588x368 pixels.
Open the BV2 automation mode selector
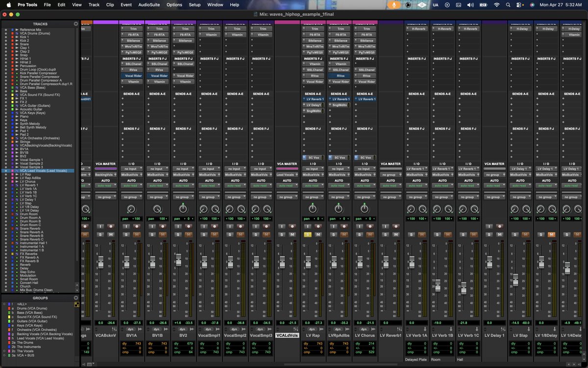click(x=183, y=185)
